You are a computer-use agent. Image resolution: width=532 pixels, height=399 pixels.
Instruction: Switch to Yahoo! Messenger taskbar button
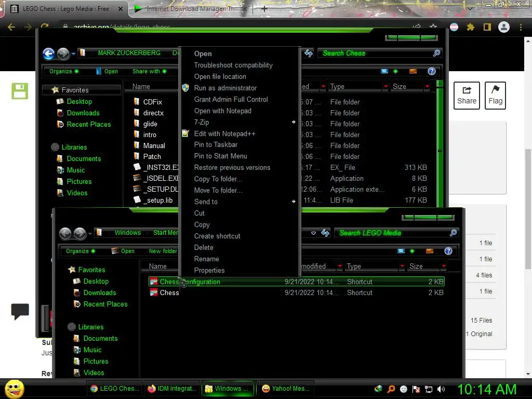[286, 389]
